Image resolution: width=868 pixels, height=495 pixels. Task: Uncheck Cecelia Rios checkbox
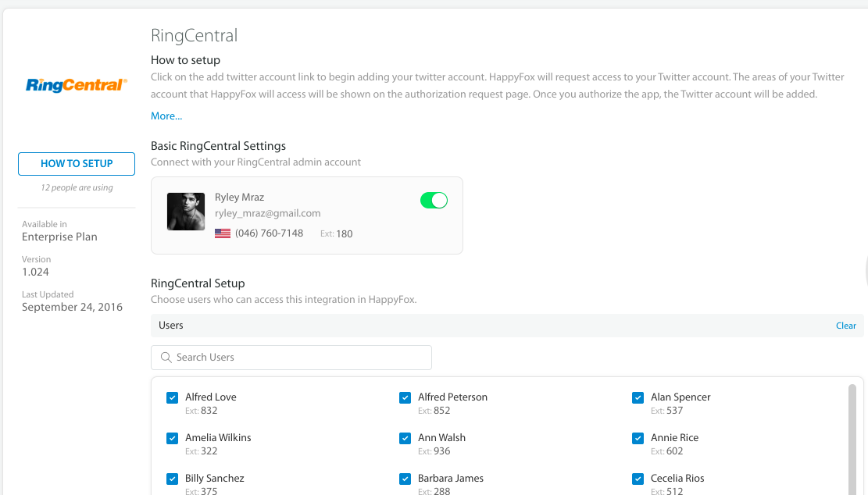(638, 479)
